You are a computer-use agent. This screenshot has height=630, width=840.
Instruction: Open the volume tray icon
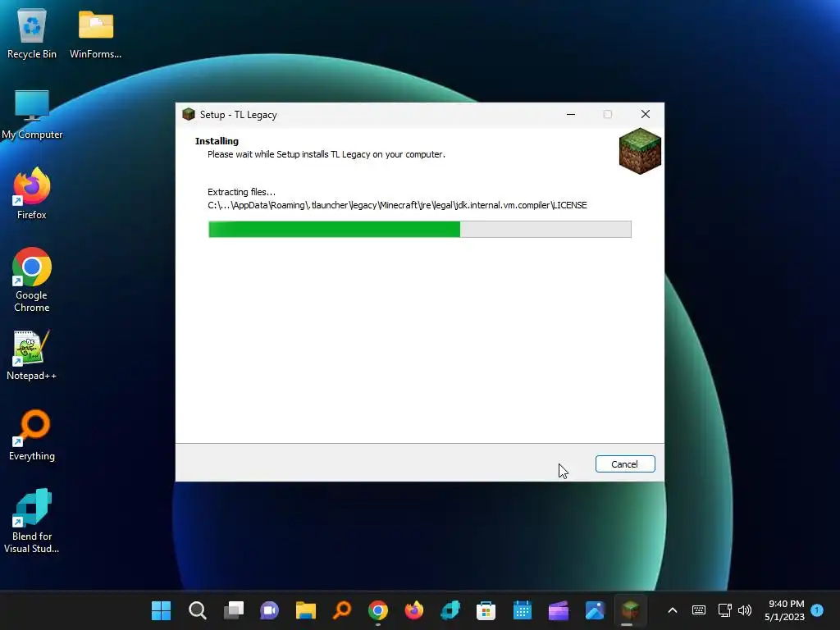click(745, 610)
